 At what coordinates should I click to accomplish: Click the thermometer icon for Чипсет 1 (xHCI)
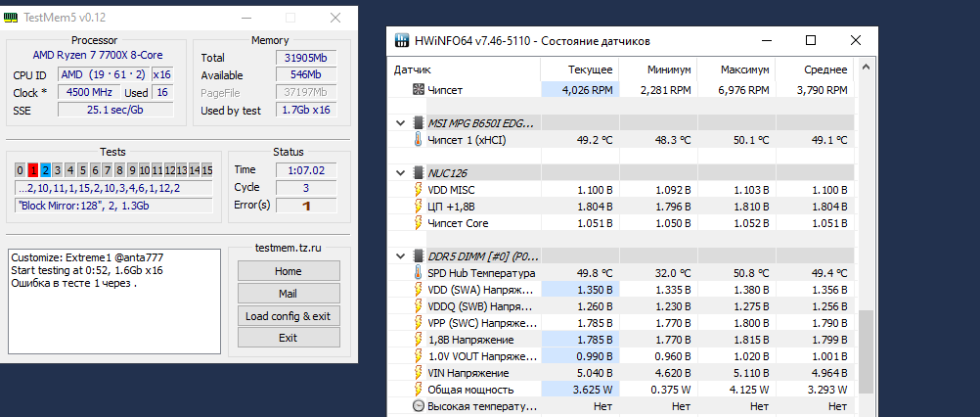419,140
